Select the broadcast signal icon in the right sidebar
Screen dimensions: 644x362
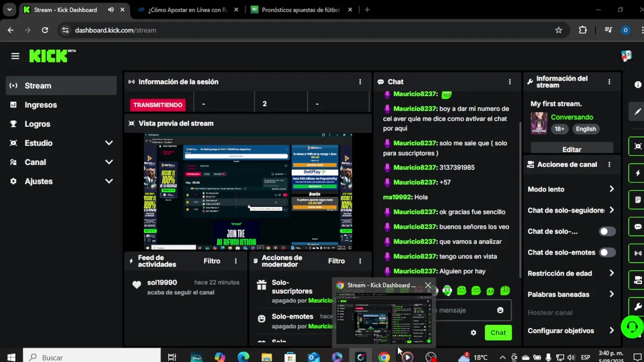click(638, 253)
